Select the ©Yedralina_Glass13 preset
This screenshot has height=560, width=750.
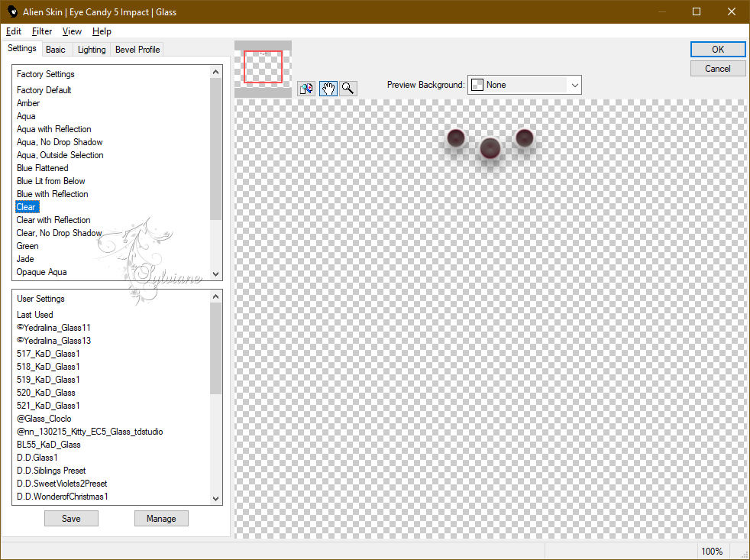(53, 340)
